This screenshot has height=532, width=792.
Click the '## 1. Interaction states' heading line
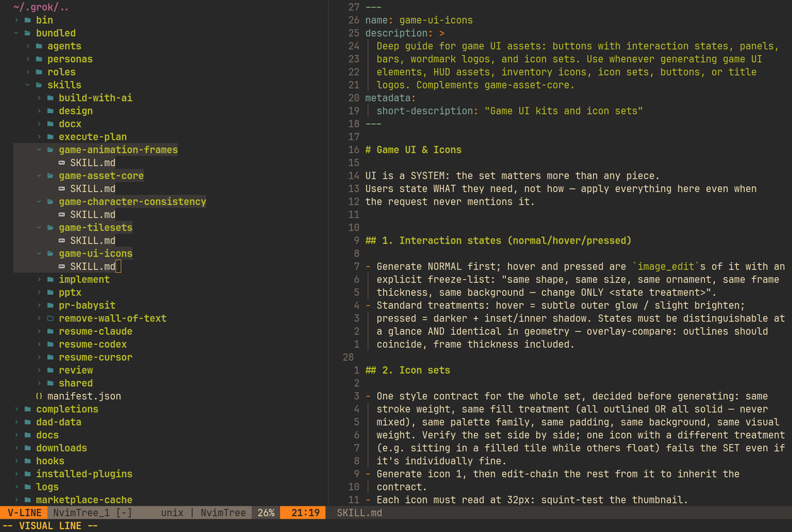click(x=498, y=241)
